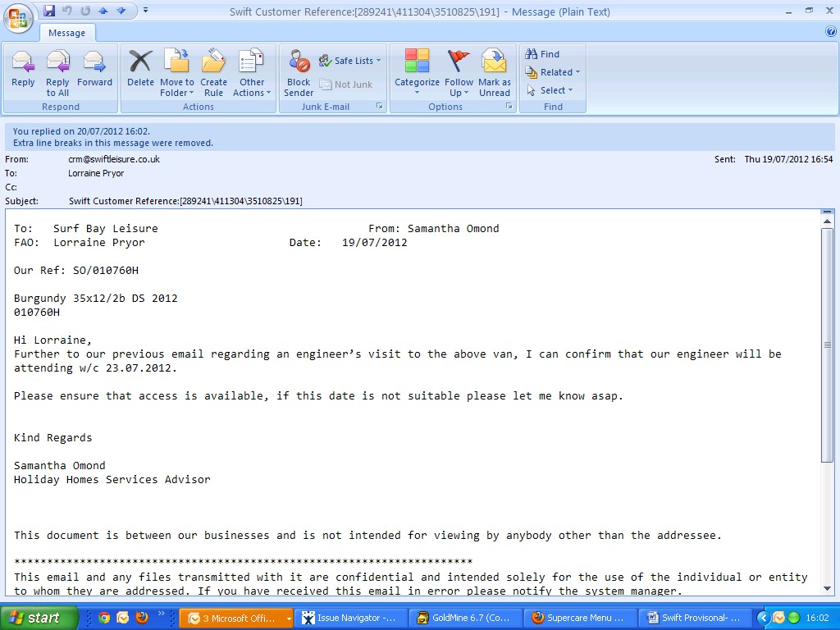
Task: Click 'You replied on 20/07/2012' info bar
Action: [81, 131]
